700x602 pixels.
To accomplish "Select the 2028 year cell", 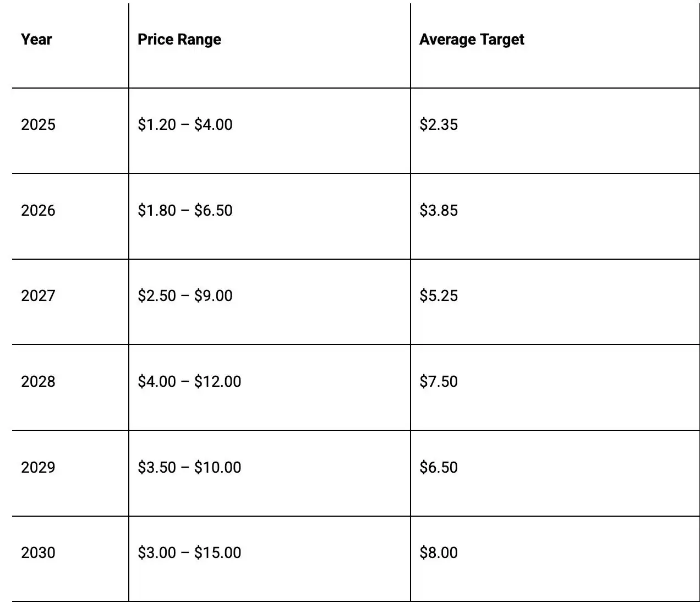I will 38,381.
